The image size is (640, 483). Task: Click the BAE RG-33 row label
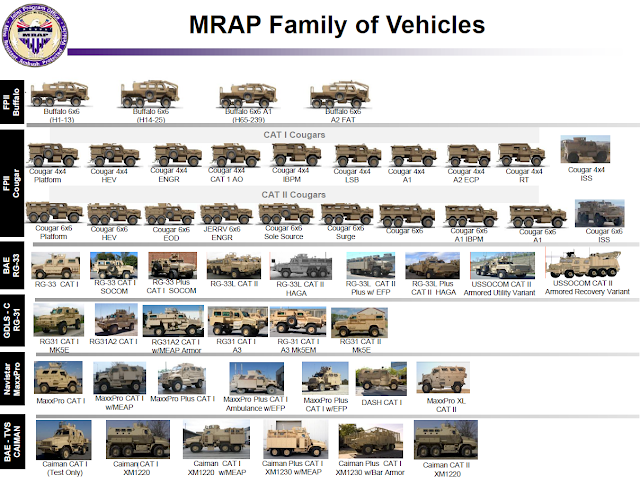pos(12,266)
